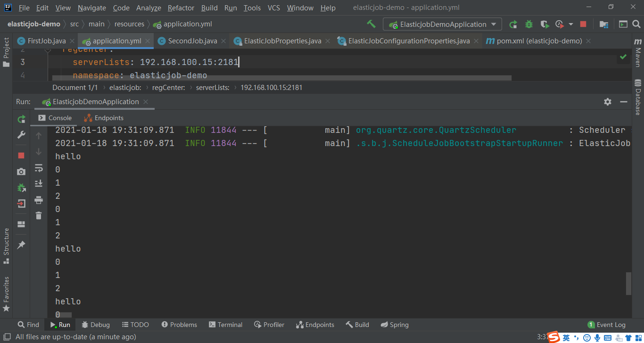Screen dimensions: 644x343
Task: Click emoji smiley icon in IME bar
Action: click(587, 337)
